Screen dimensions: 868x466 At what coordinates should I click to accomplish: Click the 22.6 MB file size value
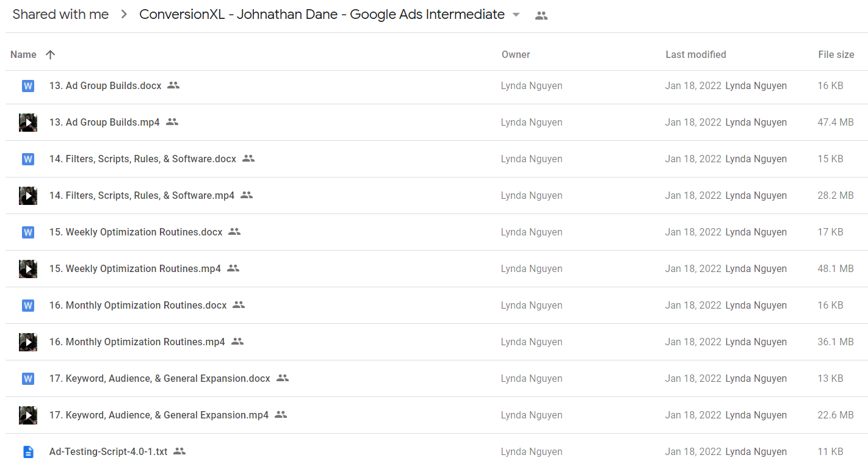(x=836, y=415)
